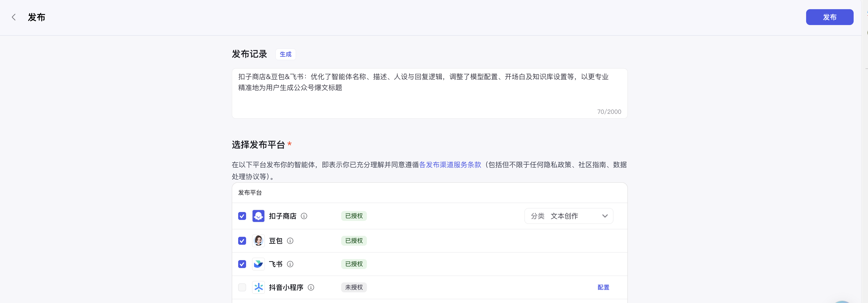868x303 pixels.
Task: Go back using the left arrow icon
Action: pos(14,17)
